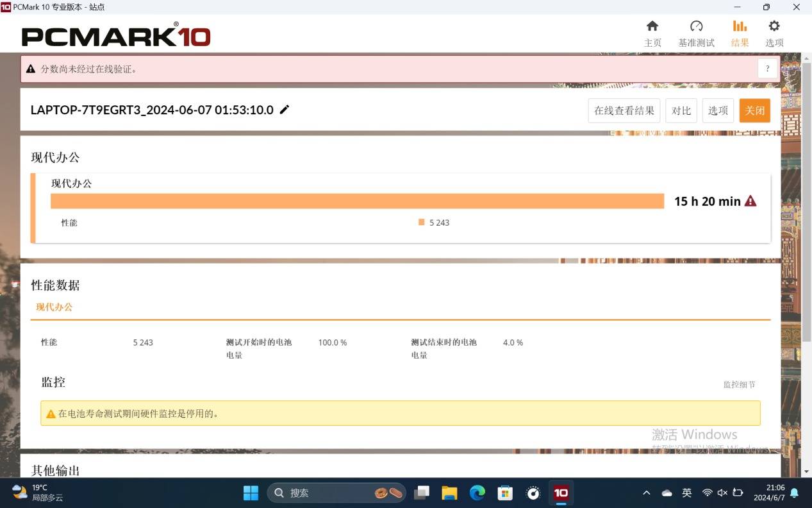Screen dimensions: 812x508
Task: Select the 现代办公 tab under 性能数据
Action: click(54, 307)
